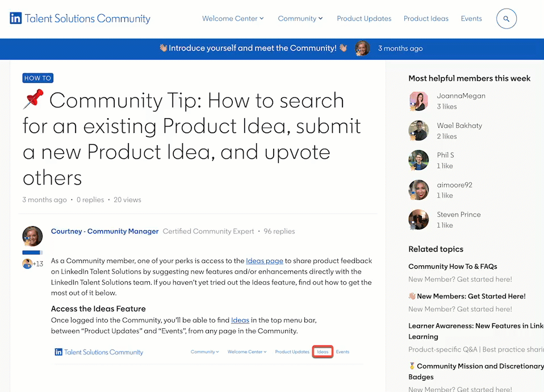Click Courtney's profile picture beside the post
The image size is (544, 392).
[x=32, y=236]
